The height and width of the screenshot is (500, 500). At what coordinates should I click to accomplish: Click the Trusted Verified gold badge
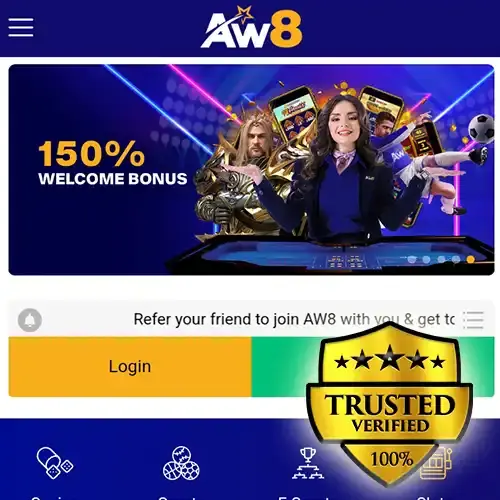click(x=389, y=404)
